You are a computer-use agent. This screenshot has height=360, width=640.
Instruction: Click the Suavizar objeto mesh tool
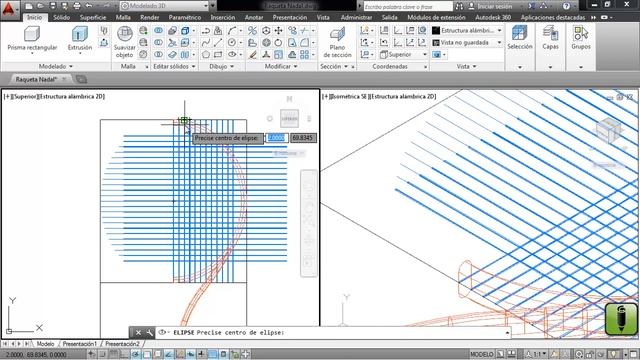tap(124, 42)
